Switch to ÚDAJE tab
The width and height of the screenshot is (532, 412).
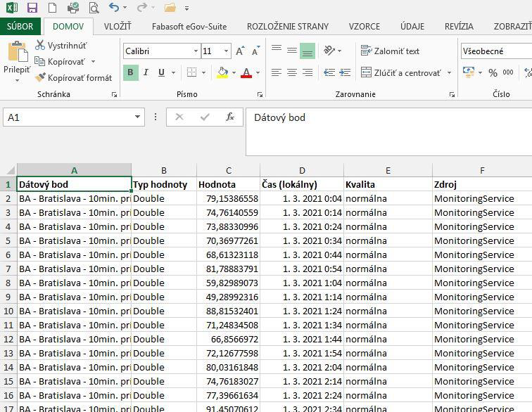coord(412,27)
